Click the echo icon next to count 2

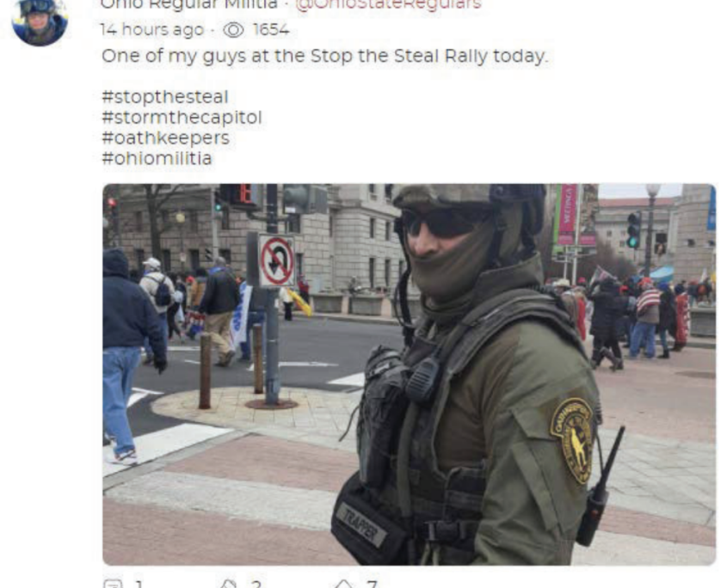click(228, 585)
